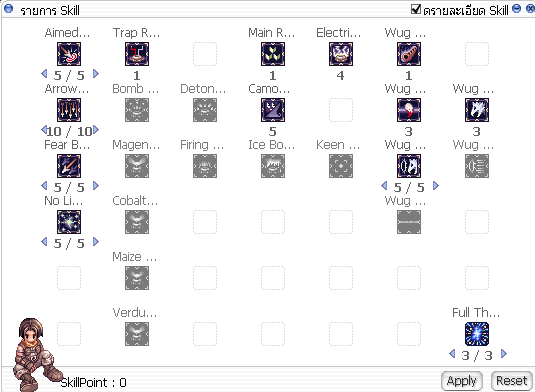Click the Trap Research skill icon
The width and height of the screenshot is (535, 392).
137,54
